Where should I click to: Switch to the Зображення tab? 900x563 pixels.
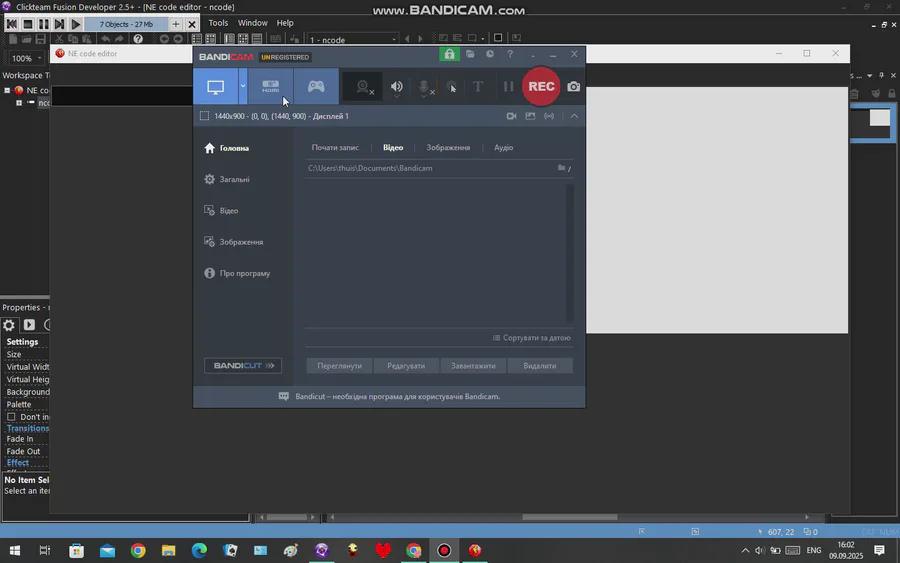point(448,147)
